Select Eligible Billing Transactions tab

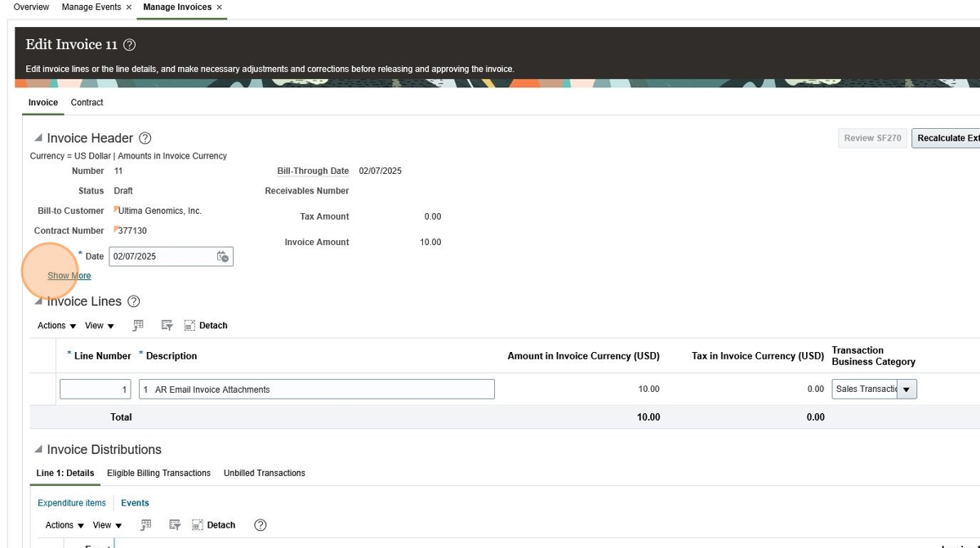tap(158, 473)
